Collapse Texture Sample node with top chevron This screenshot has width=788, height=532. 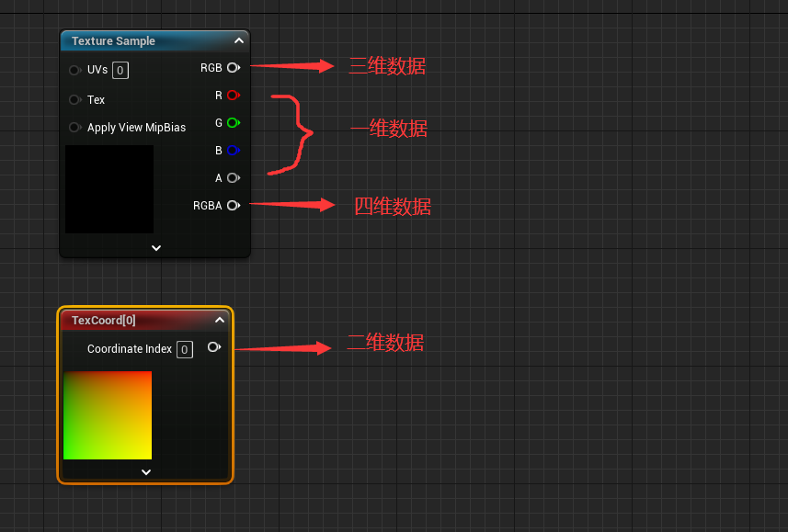coord(238,41)
